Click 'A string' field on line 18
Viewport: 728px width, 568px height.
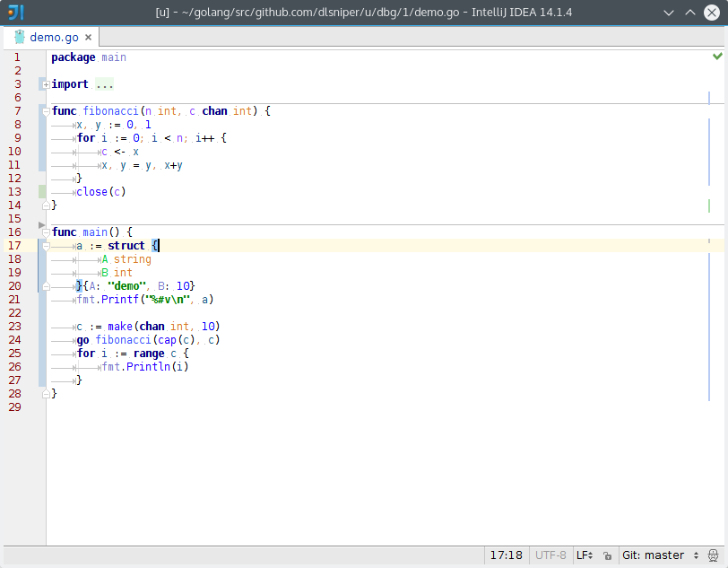coord(126,259)
